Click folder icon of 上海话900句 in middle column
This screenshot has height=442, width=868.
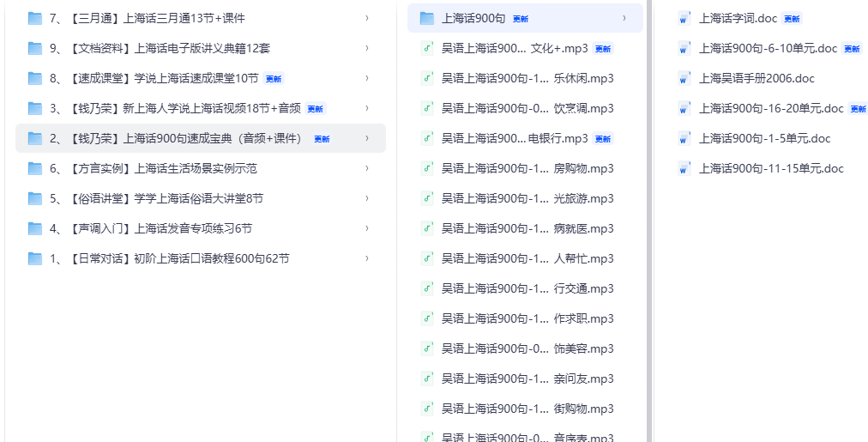pyautogui.click(x=426, y=18)
